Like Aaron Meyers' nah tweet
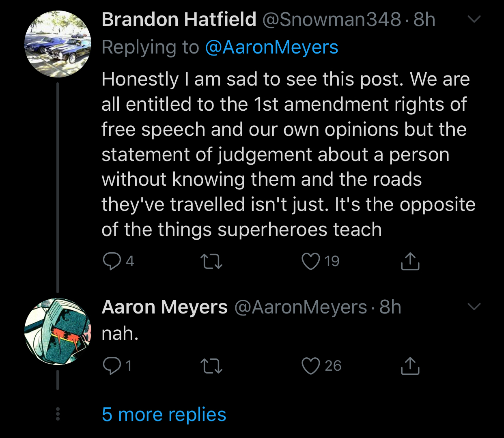 pos(311,366)
